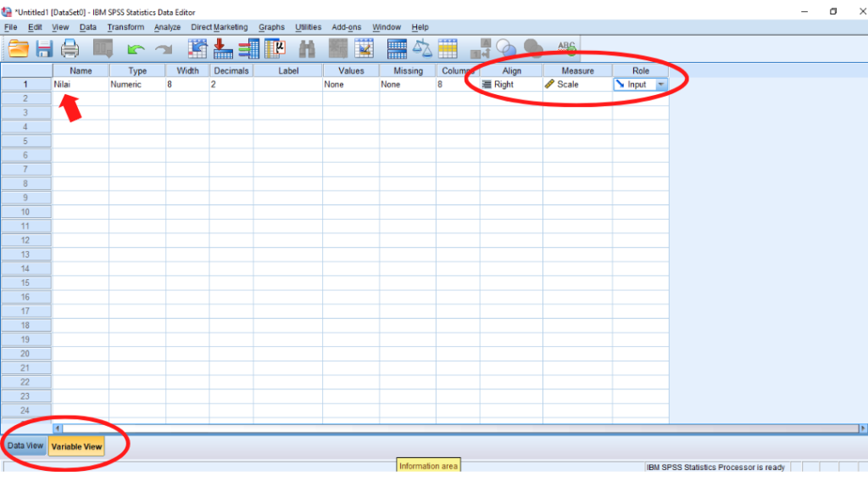The image size is (868, 487).
Task: Select row header number 12
Action: pos(26,240)
